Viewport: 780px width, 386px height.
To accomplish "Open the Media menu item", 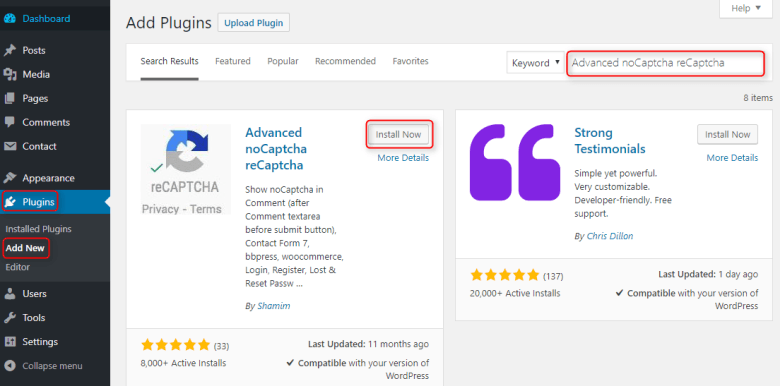I will click(x=36, y=75).
